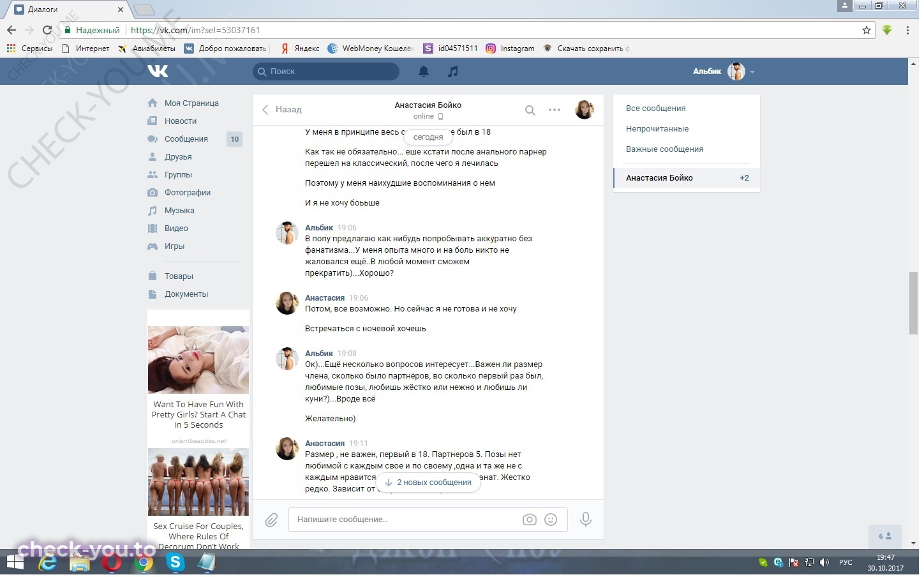Viewport: 924px width, 577px height.
Task: Open the id04571511 bookmark
Action: [x=451, y=49]
